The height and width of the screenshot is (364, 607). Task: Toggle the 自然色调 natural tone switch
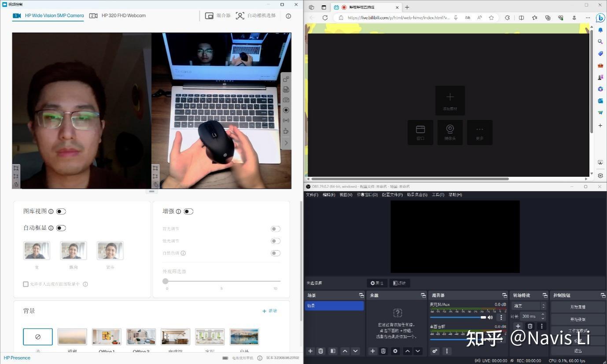pyautogui.click(x=276, y=253)
